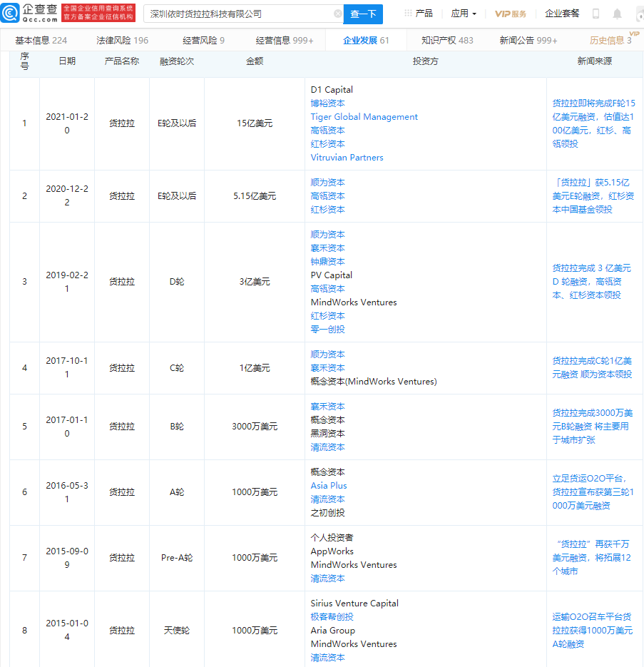This screenshot has height=667, width=644.
Task: Click the Qcc.com logo icon
Action: tap(10, 13)
